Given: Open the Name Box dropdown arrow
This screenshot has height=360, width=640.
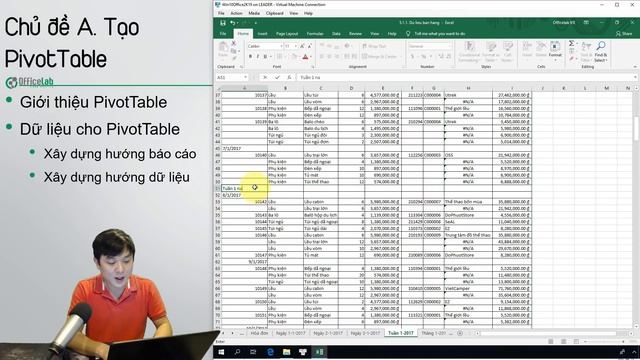Looking at the screenshot, I should pos(245,78).
